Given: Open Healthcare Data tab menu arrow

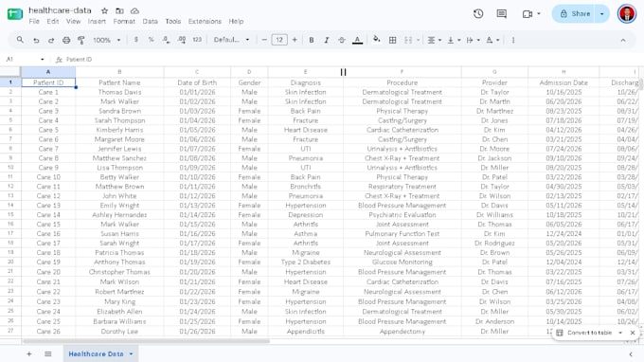Looking at the screenshot, I should (131, 353).
